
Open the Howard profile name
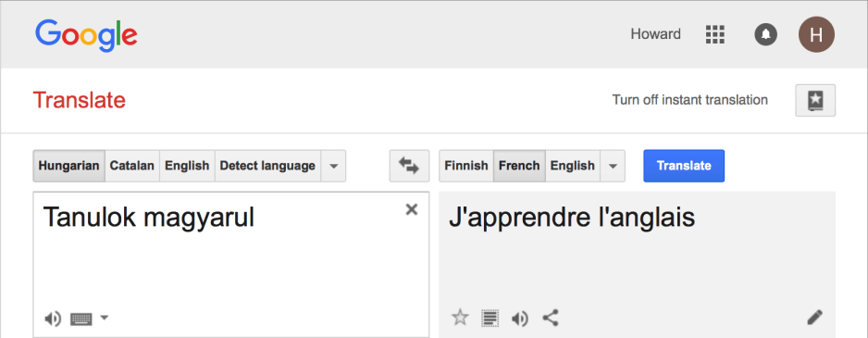click(655, 34)
